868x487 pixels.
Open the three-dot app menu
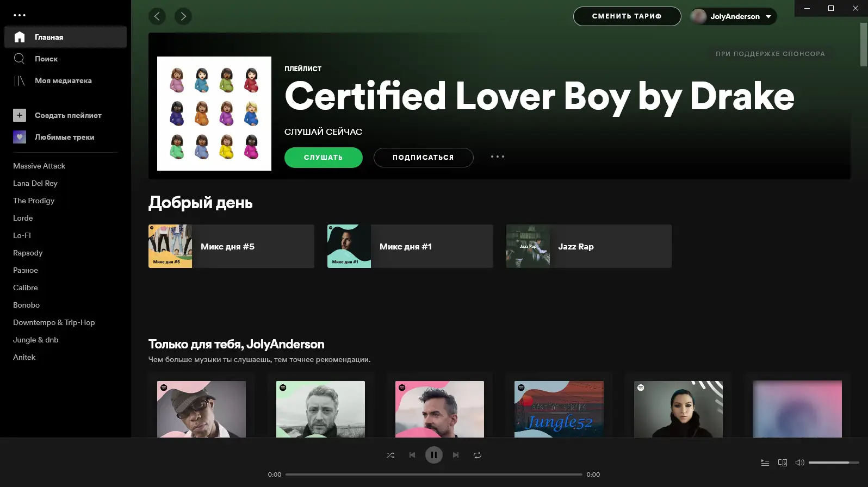click(x=20, y=15)
